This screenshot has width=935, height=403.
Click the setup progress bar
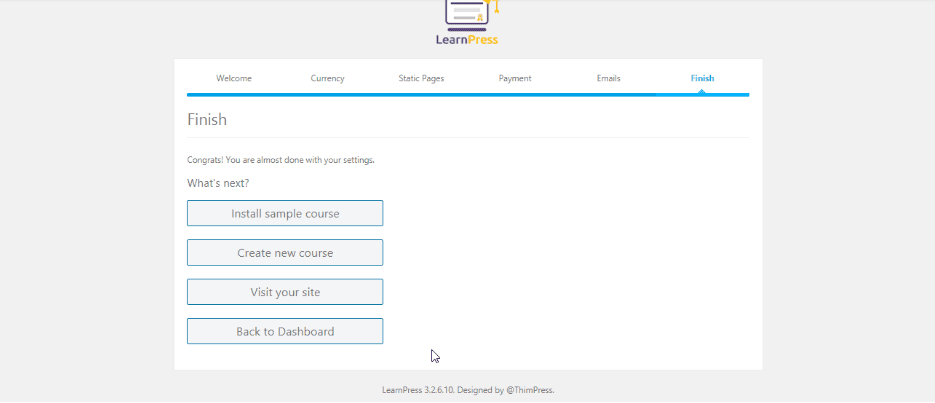(x=468, y=95)
